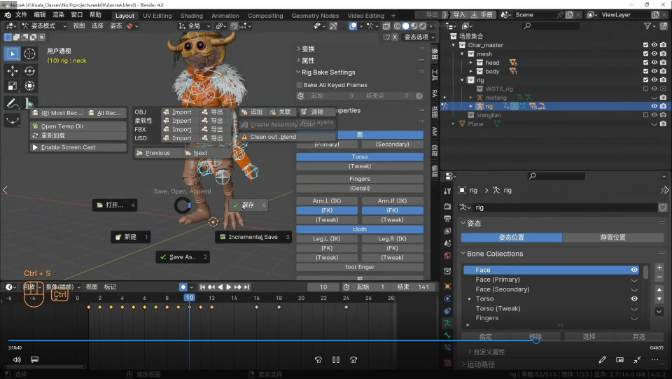The height and width of the screenshot is (379, 672).
Task: Select the Scale tool
Action: (12, 86)
